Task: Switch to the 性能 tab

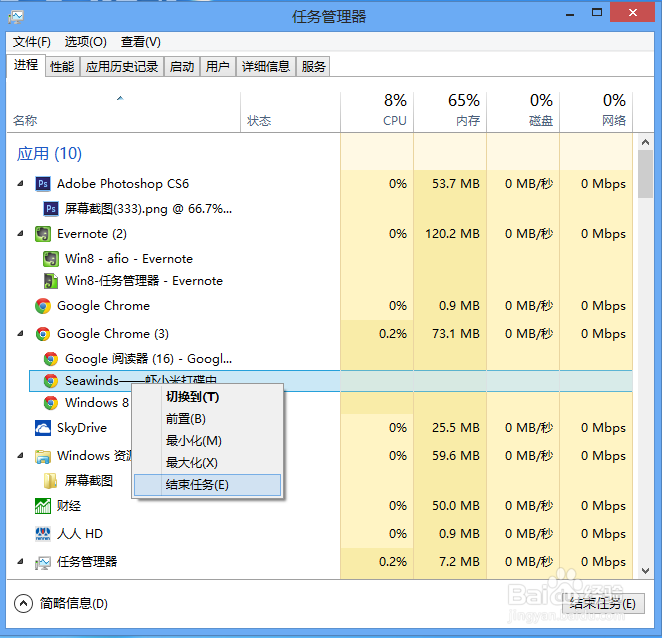Action: coord(62,66)
